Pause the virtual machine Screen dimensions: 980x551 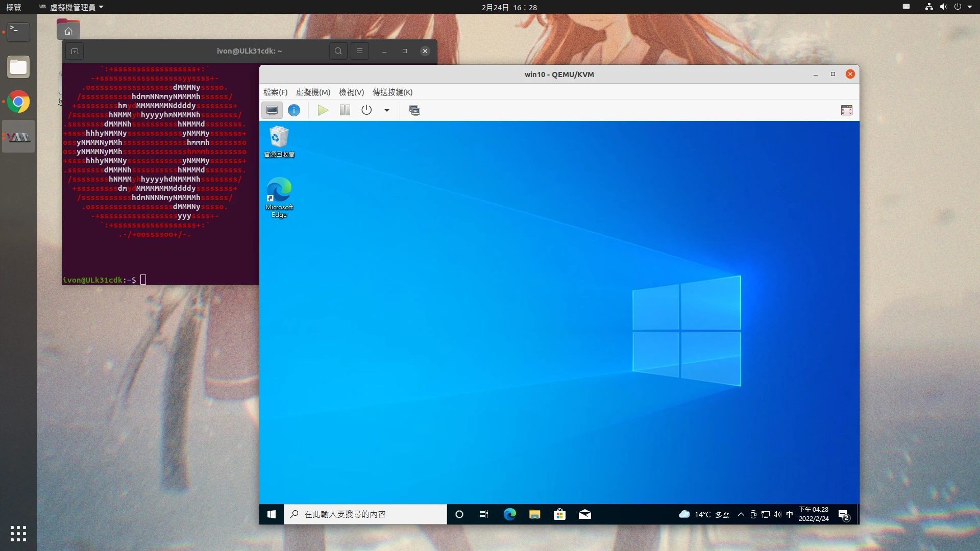[345, 110]
